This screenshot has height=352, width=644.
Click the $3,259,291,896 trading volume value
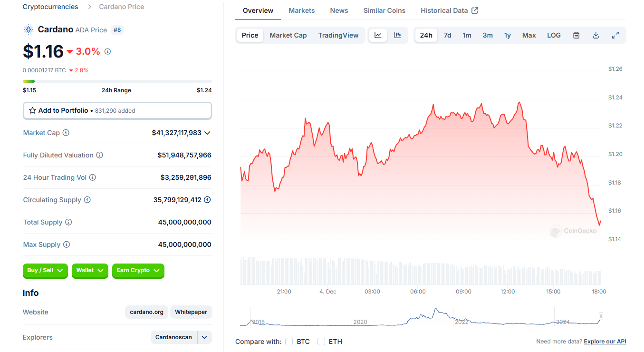coord(186,177)
